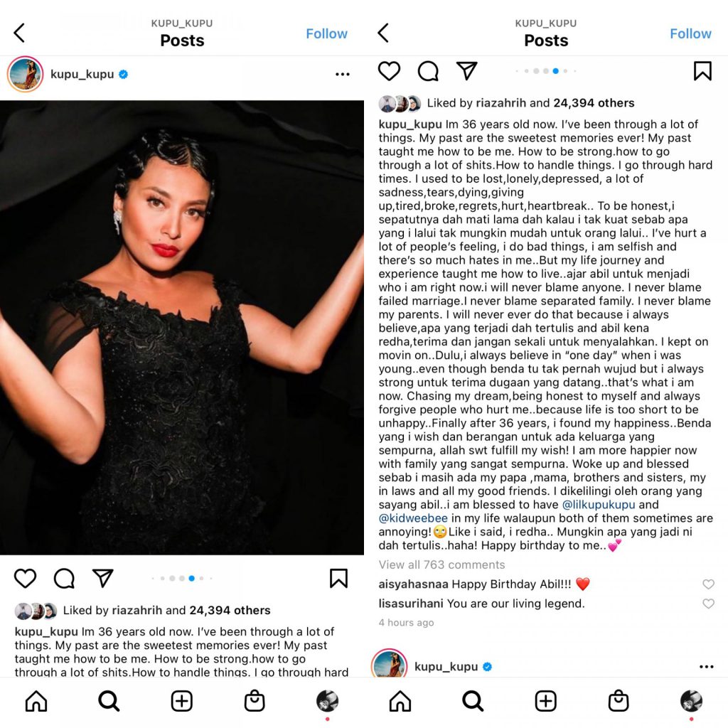The height and width of the screenshot is (728, 728).
Task: Save post with left bookmark icon
Action: [338, 578]
